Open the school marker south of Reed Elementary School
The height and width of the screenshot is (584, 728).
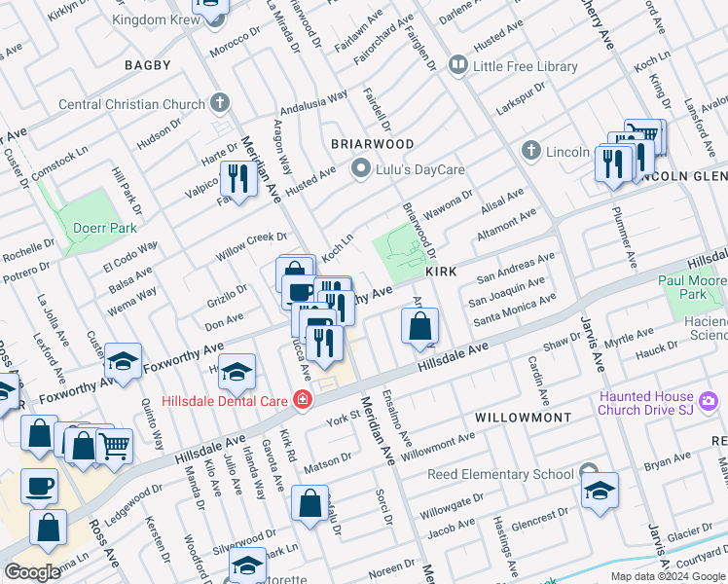point(600,492)
